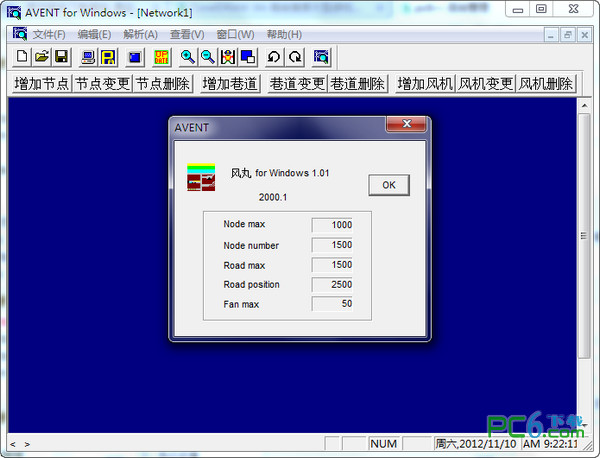This screenshot has height=458, width=600.
Task: Click the 节点变更 button
Action: [102, 83]
